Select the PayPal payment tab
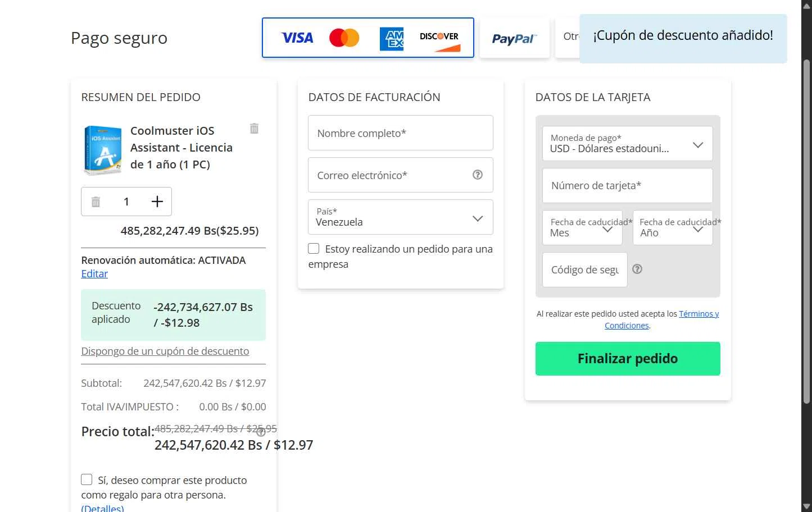The width and height of the screenshot is (812, 512). coord(514,38)
